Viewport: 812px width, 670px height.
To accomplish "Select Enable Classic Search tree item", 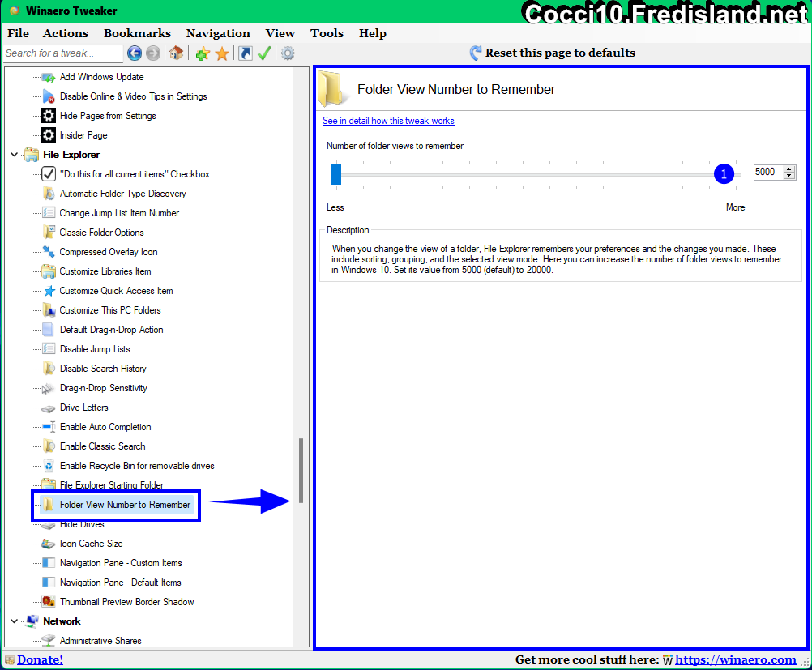I will pos(103,446).
